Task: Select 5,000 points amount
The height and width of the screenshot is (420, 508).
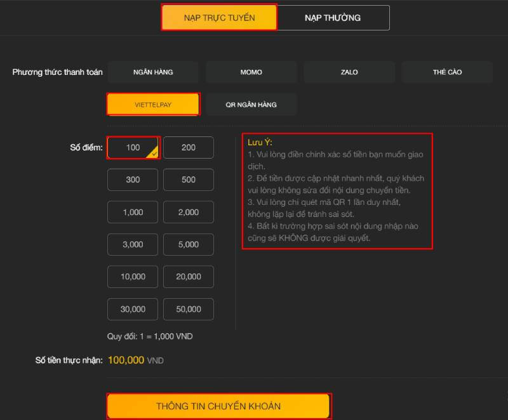Action: pos(189,245)
